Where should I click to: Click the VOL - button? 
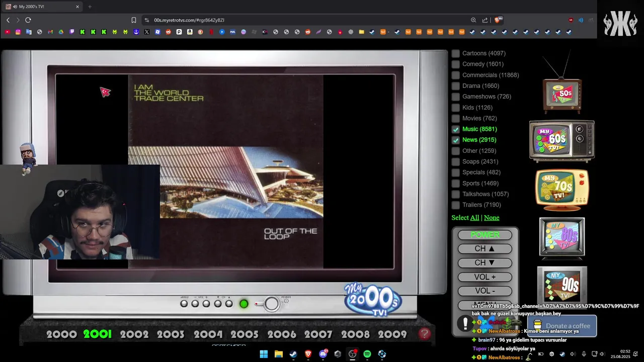(x=485, y=291)
